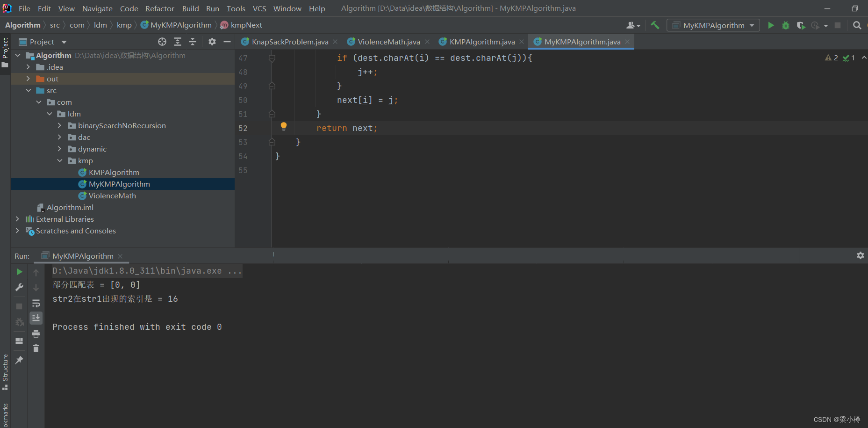
Task: Expand all in Project panel
Action: 178,42
